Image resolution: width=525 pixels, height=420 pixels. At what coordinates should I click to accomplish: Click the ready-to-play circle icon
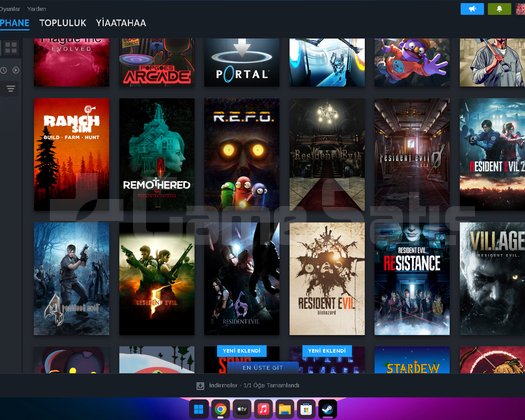point(16,70)
